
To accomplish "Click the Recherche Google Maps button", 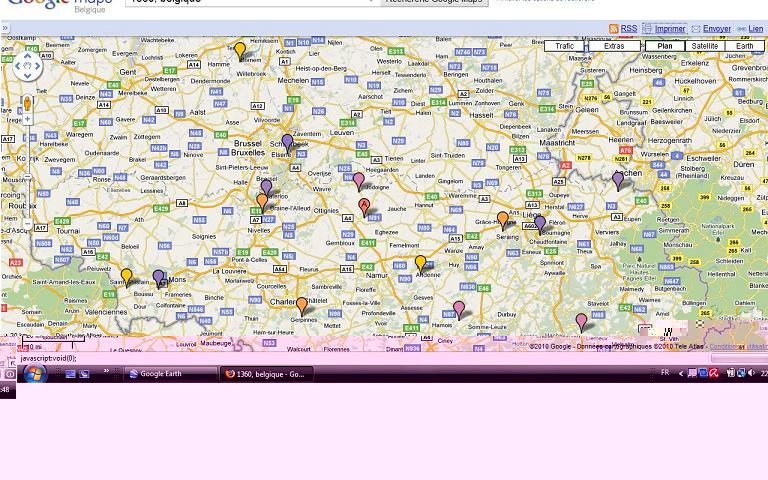I will [434, 2].
